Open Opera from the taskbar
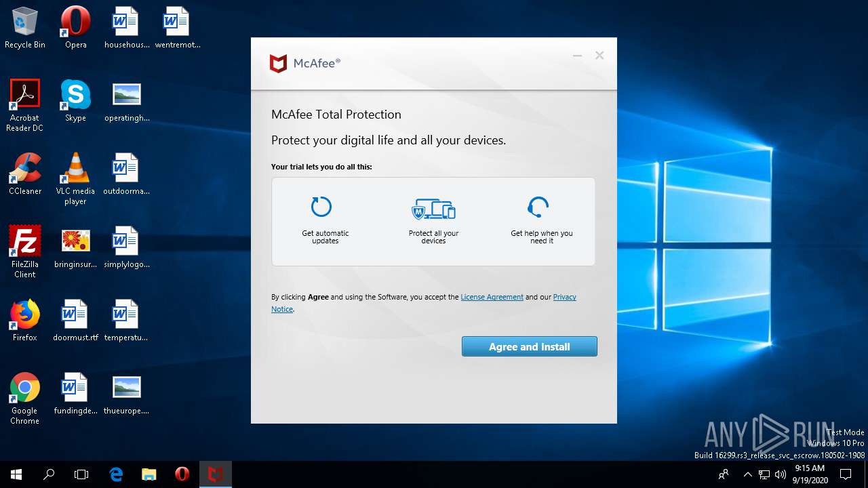 [x=182, y=474]
